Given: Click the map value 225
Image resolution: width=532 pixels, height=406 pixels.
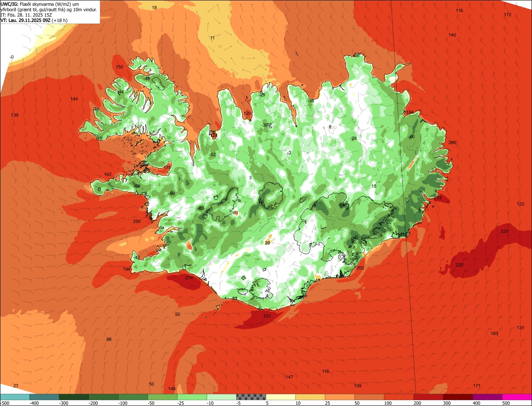Looking at the screenshot, I should 459,265.
